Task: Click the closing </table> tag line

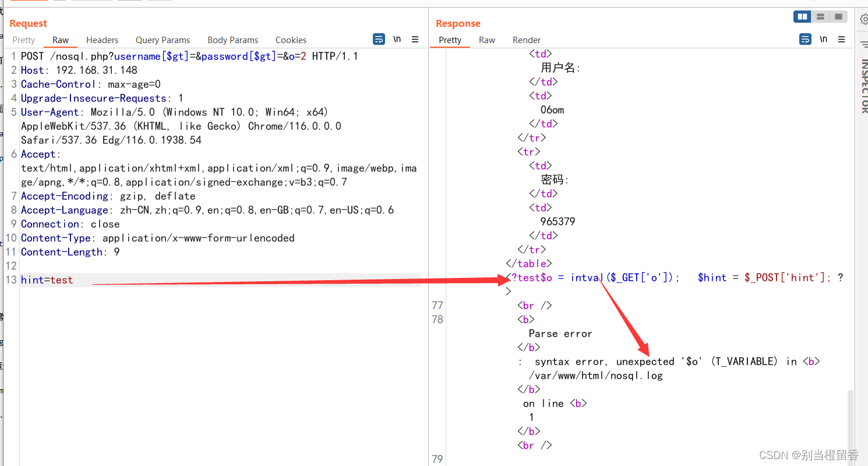Action: [x=529, y=264]
